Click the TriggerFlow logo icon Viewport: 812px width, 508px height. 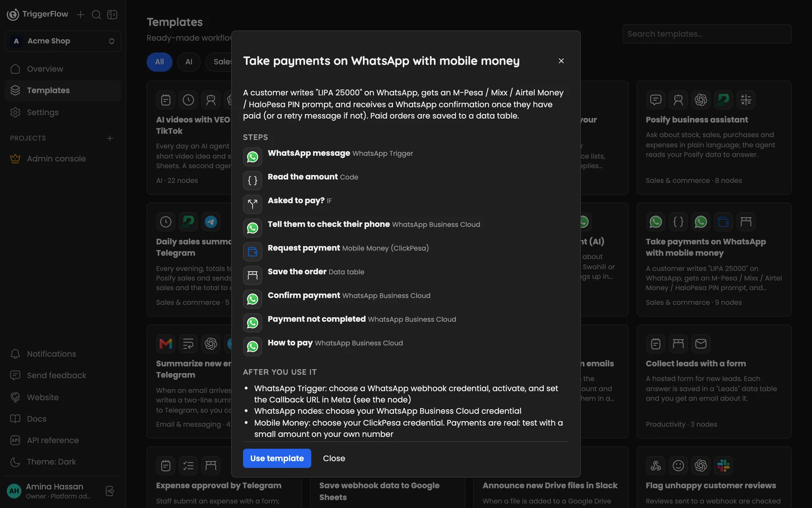(13, 14)
